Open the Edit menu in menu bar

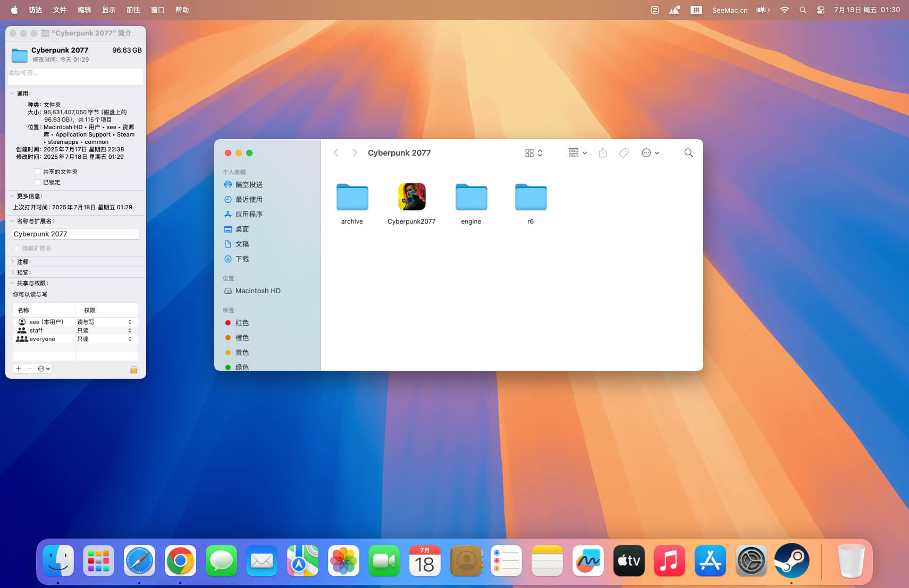point(84,10)
